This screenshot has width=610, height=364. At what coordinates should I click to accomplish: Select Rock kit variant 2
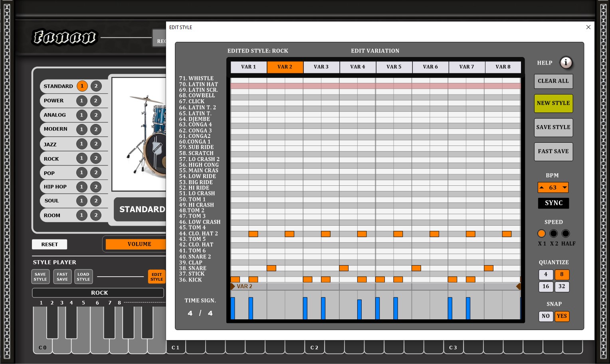(x=96, y=158)
